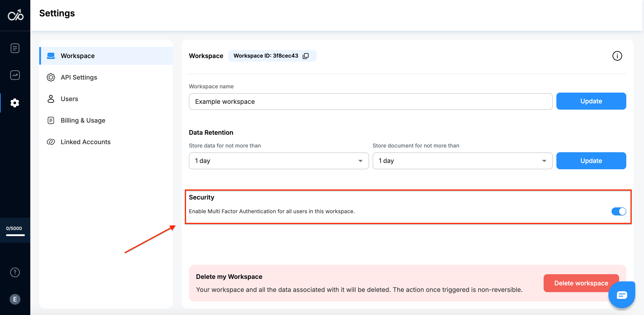Viewport: 644px width, 315px height.
Task: Open Linked Accounts section
Action: [86, 142]
